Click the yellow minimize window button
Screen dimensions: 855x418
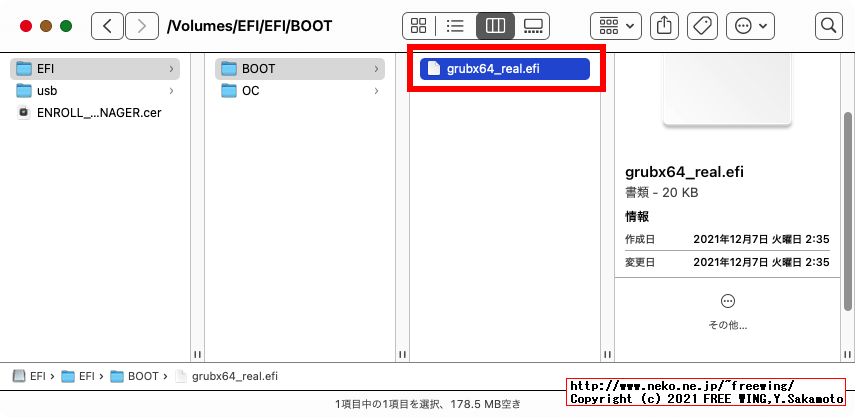(46, 26)
